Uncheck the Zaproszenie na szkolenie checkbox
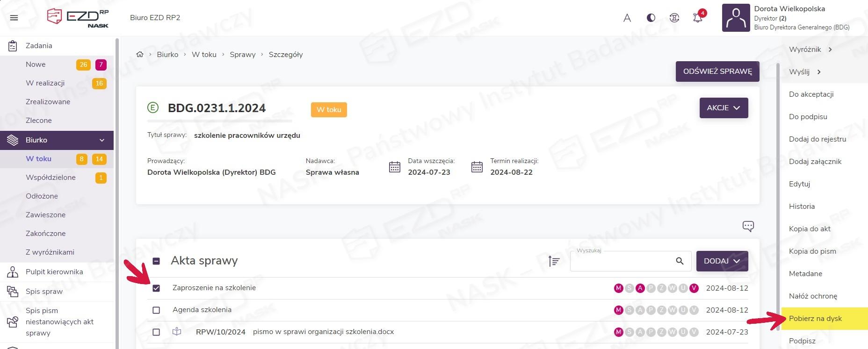Screen dimensions: 868x349 pyautogui.click(x=156, y=288)
